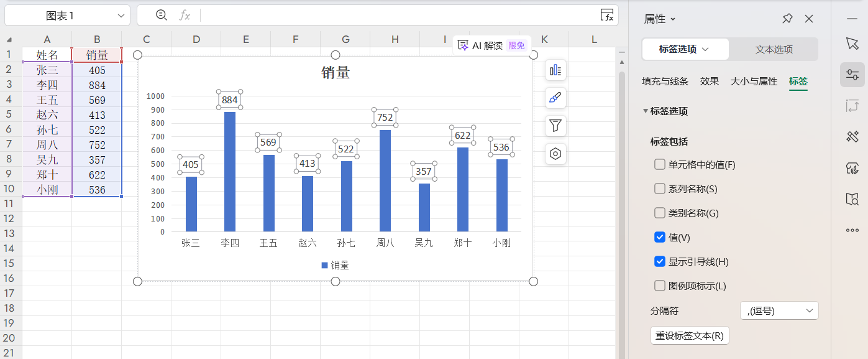Open the map search icon in the right sidebar
Viewport: 868px width, 359px height.
852,199
